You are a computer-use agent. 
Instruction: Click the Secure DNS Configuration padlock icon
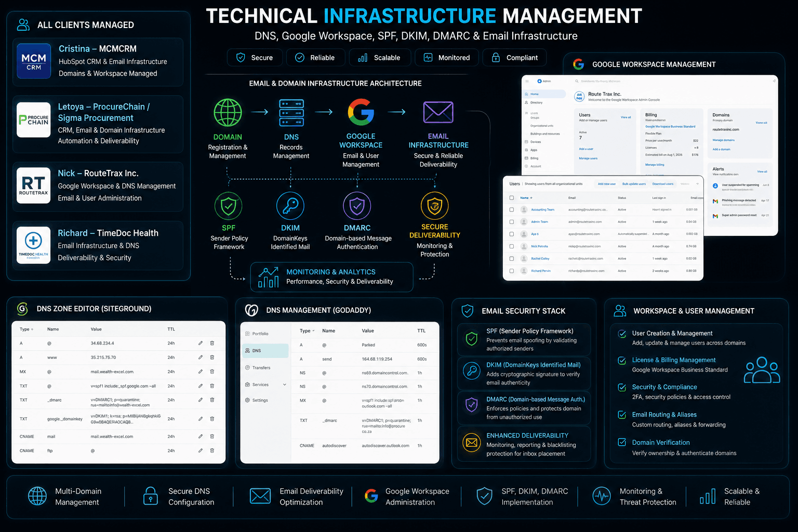(151, 496)
